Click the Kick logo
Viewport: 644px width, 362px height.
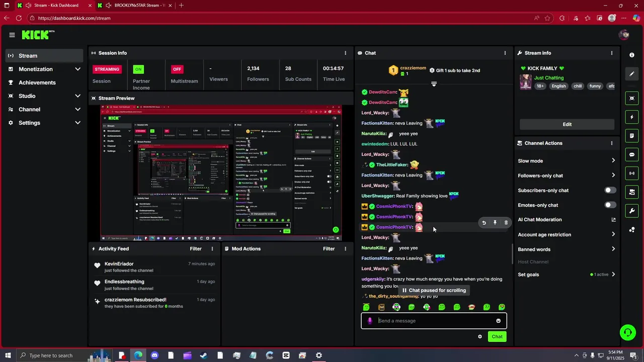pos(38,35)
